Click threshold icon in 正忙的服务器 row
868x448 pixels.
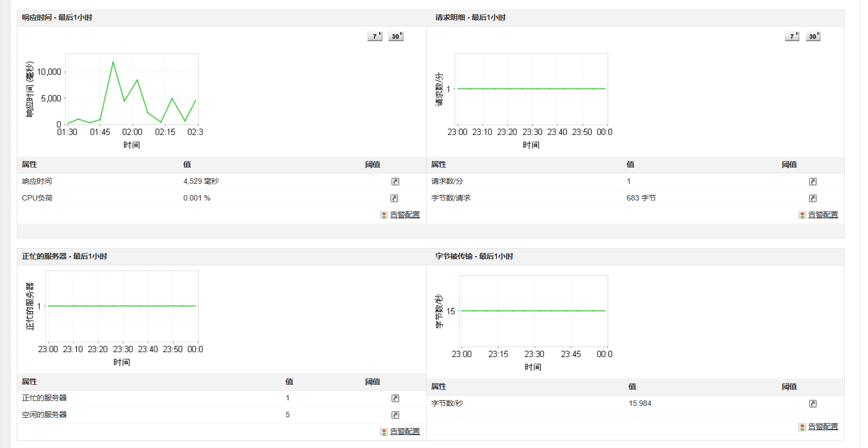coord(395,398)
